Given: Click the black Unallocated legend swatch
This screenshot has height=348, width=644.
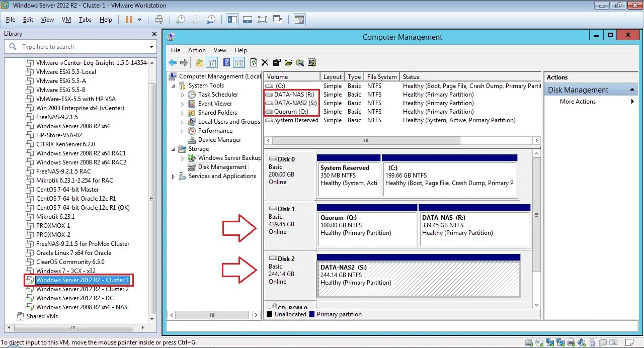Looking at the screenshot, I should pyautogui.click(x=270, y=314).
